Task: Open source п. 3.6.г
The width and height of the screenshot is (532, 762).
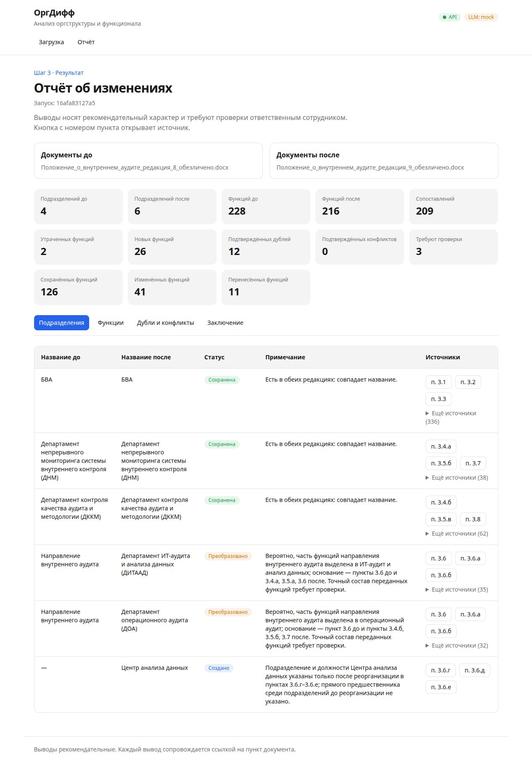Action: click(x=441, y=670)
